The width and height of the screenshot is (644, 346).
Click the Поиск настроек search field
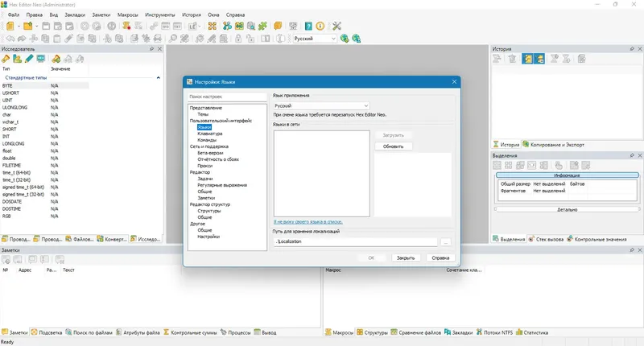click(x=227, y=97)
